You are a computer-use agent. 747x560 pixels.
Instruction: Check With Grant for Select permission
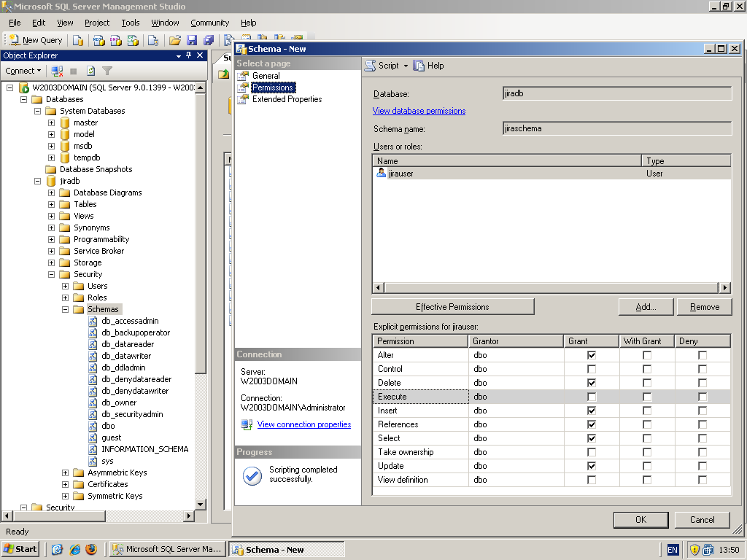click(x=647, y=438)
